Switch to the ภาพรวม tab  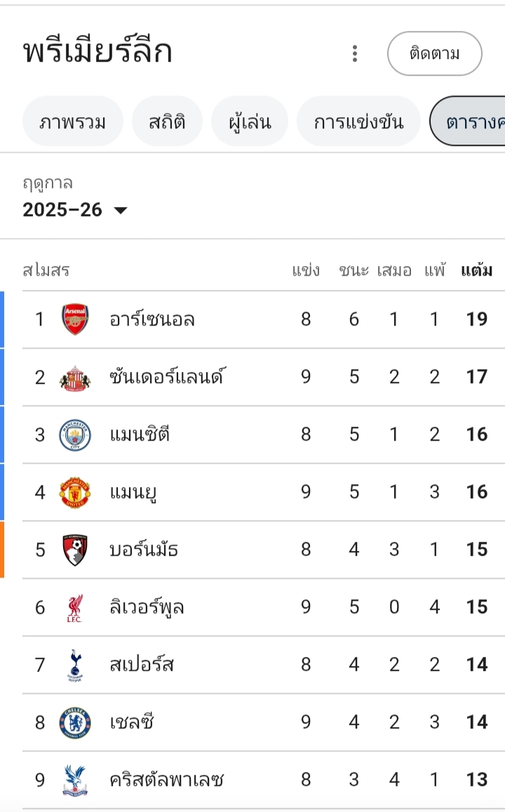coord(73,121)
